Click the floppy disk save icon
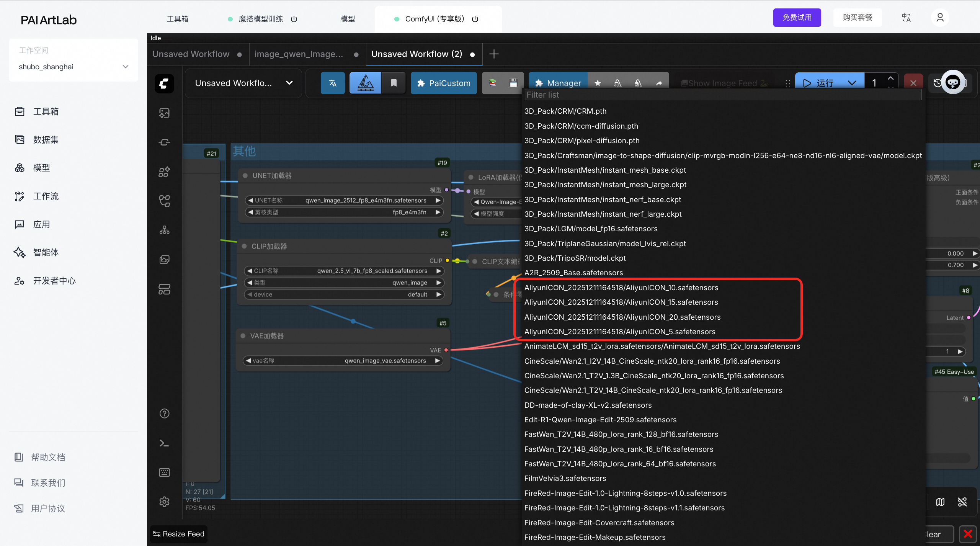The height and width of the screenshot is (546, 980). click(x=513, y=83)
